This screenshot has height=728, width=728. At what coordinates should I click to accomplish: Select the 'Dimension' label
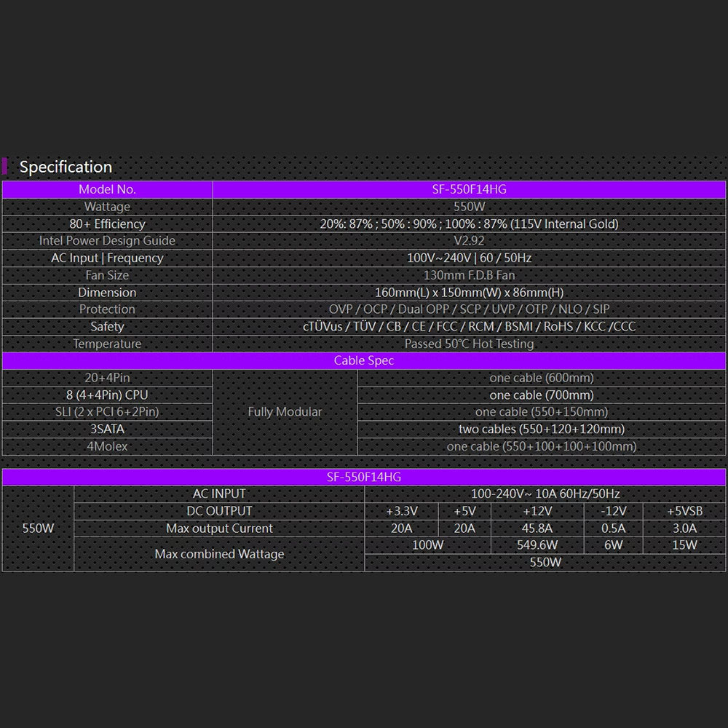pos(107,292)
